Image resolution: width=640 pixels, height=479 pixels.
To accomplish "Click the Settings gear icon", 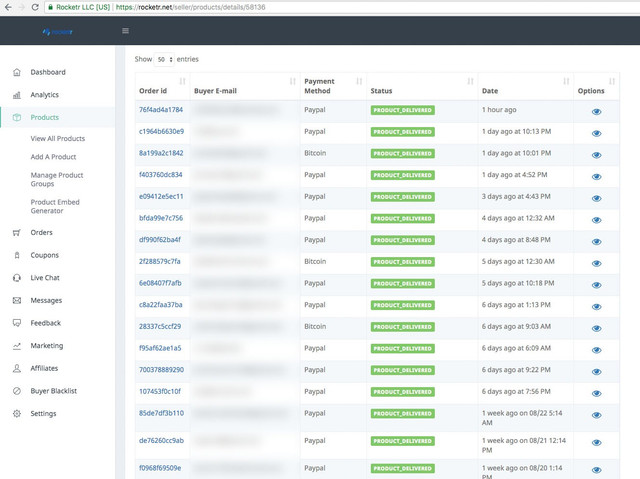I will tap(16, 413).
